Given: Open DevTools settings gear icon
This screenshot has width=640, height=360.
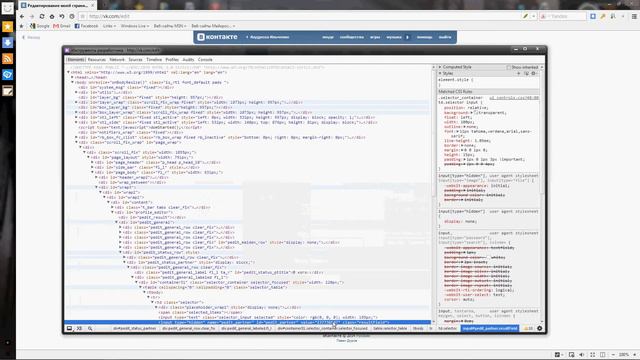Looking at the screenshot, I should pos(540,328).
